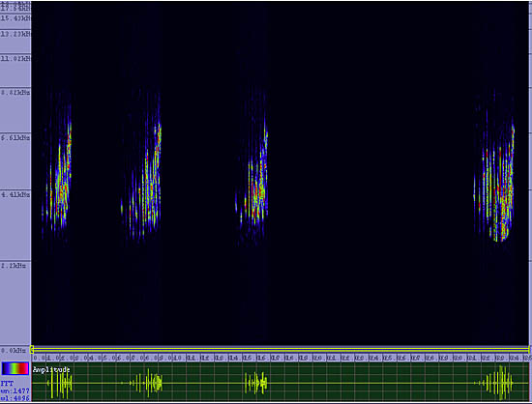The image size is (532, 404).
Task: Click the 13.23kHz frequency axis label
Action: point(15,34)
